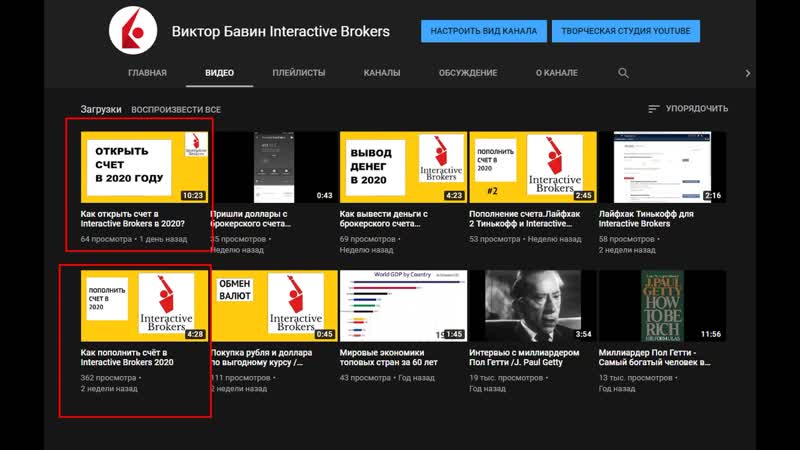Viewport: 800px width, 450px height.
Task: Open the Обсуждение tab
Action: pyautogui.click(x=468, y=73)
